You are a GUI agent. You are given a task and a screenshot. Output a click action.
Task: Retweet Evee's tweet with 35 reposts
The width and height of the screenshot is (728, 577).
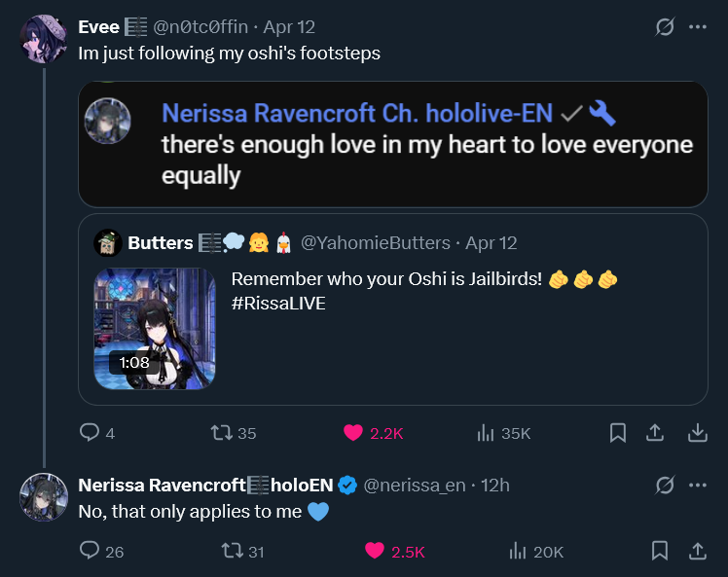[x=222, y=433]
